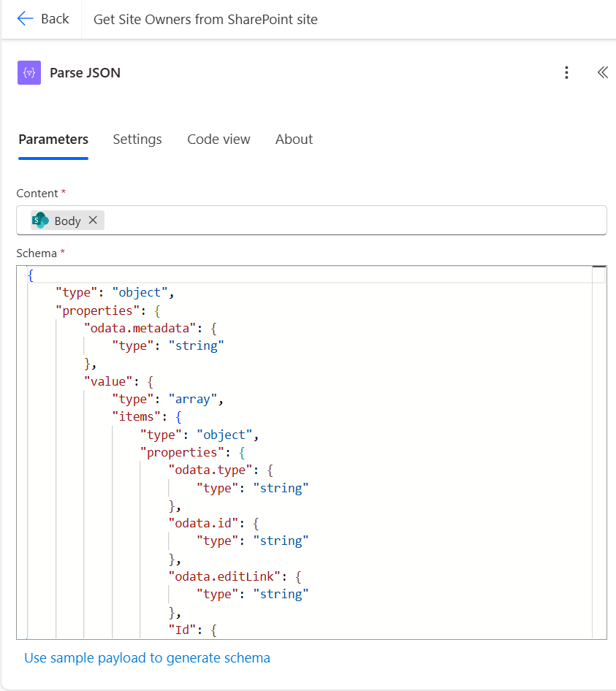Select the Parameters tab
Screen dimensions: 616x691
pos(53,140)
